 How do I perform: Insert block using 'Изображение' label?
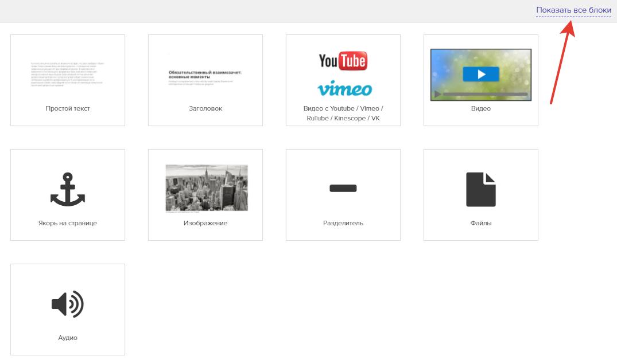tap(205, 223)
